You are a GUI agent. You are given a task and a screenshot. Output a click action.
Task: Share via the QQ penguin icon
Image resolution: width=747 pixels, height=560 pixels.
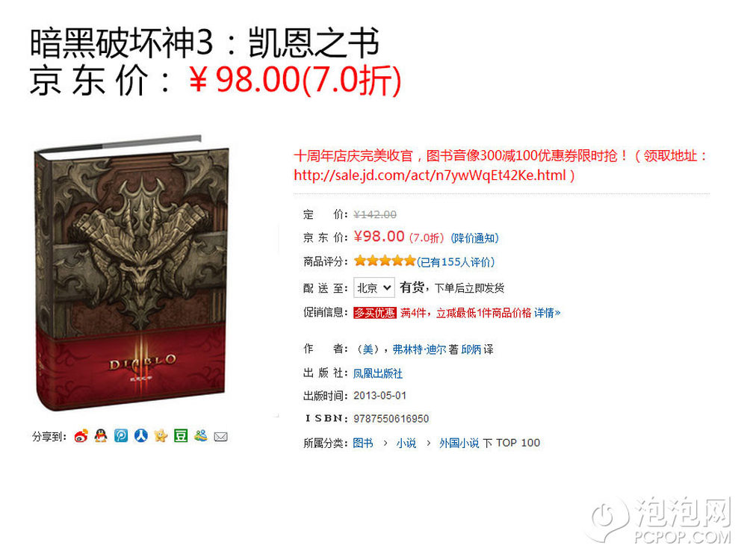point(101,435)
